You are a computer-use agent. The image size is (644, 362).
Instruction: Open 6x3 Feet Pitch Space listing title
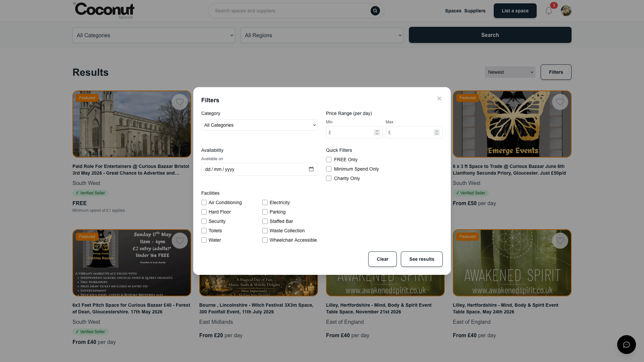(131, 308)
